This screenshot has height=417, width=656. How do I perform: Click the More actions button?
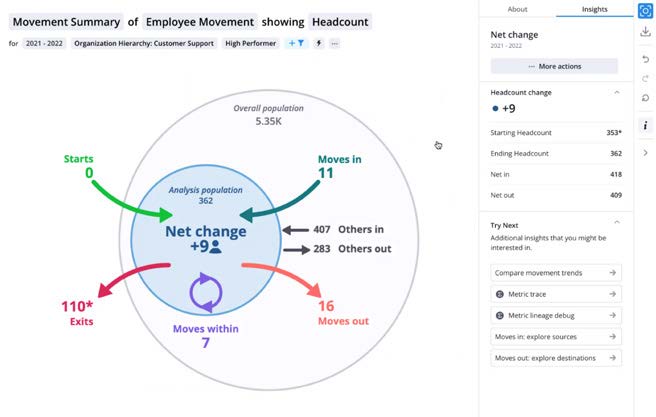[x=554, y=66]
